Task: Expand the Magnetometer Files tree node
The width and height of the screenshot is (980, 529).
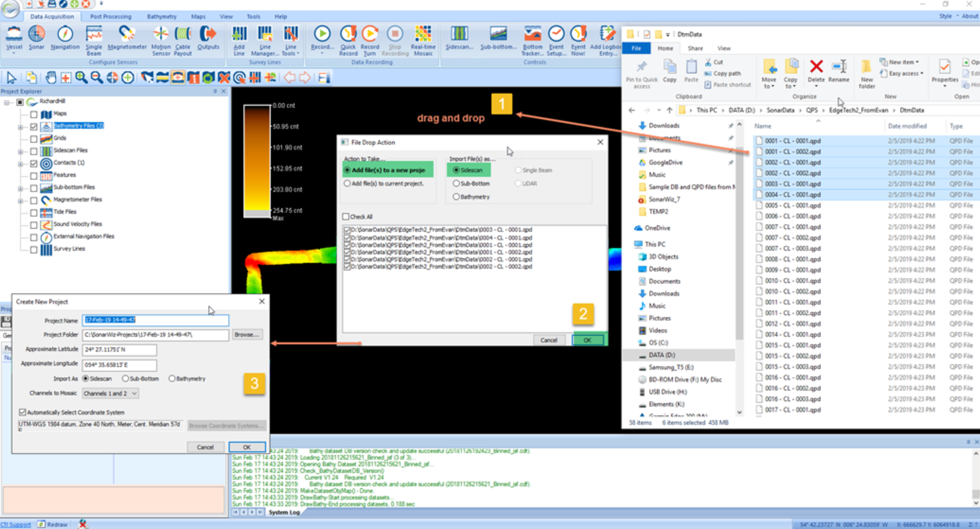Action: pos(20,201)
